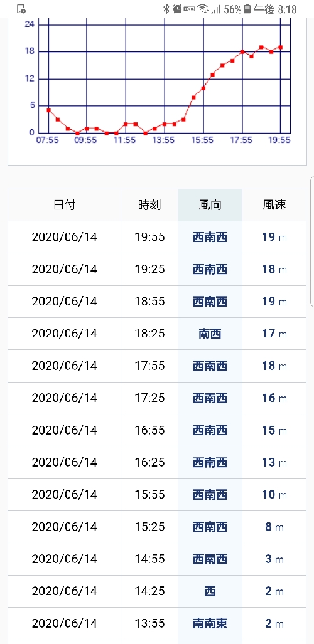Tap the Wi-Fi signal icon
314x644 pixels.
(x=203, y=9)
